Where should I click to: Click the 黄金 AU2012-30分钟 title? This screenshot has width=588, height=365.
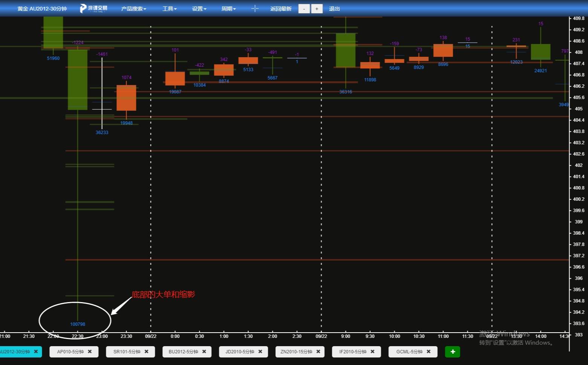click(x=42, y=9)
